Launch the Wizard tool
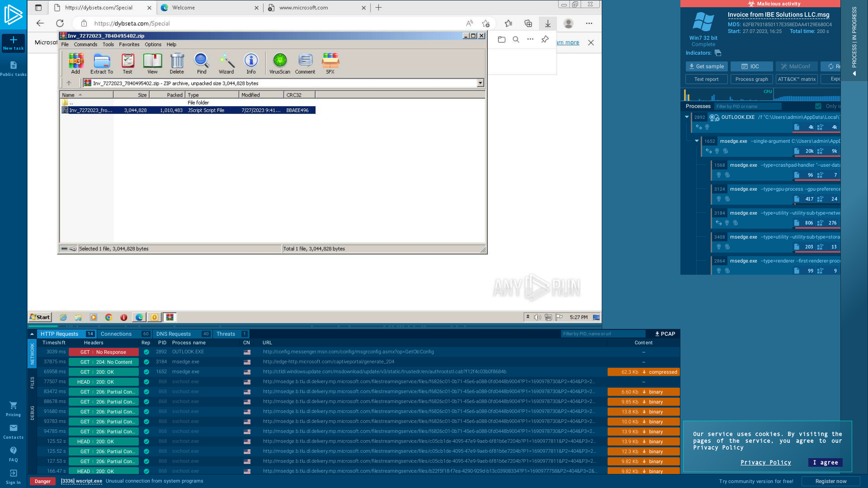The height and width of the screenshot is (488, 868). tap(226, 63)
